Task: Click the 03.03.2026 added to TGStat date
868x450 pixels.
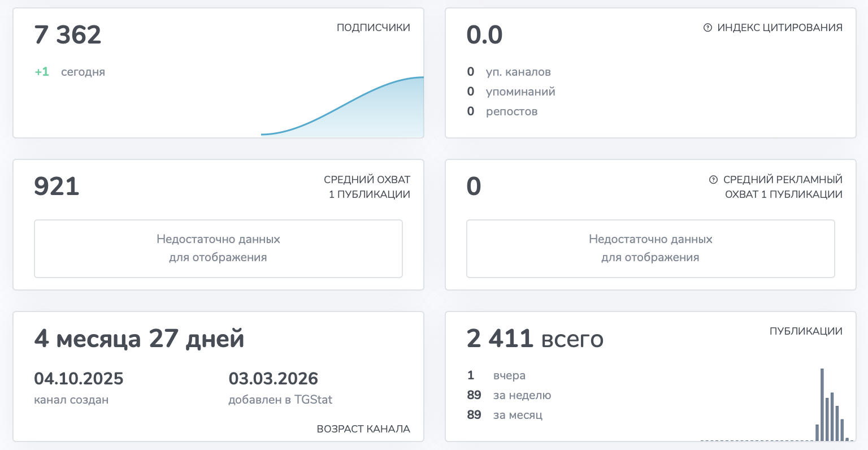Action: click(273, 379)
